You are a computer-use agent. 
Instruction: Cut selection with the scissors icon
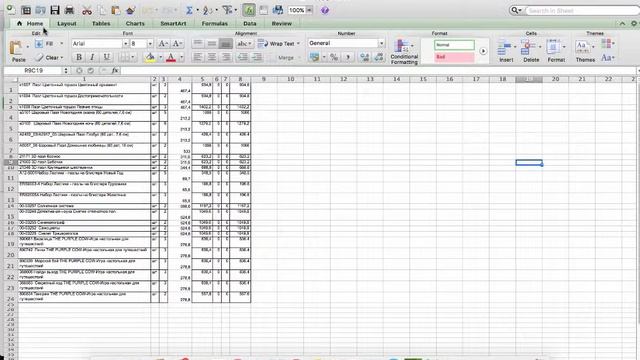87,10
